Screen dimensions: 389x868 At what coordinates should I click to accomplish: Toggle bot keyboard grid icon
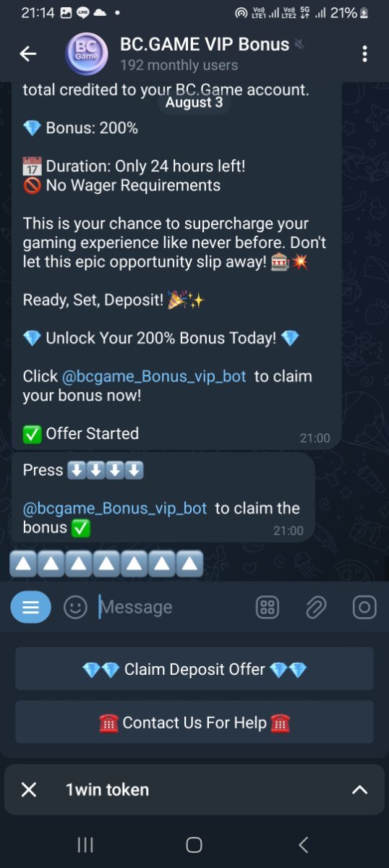268,608
